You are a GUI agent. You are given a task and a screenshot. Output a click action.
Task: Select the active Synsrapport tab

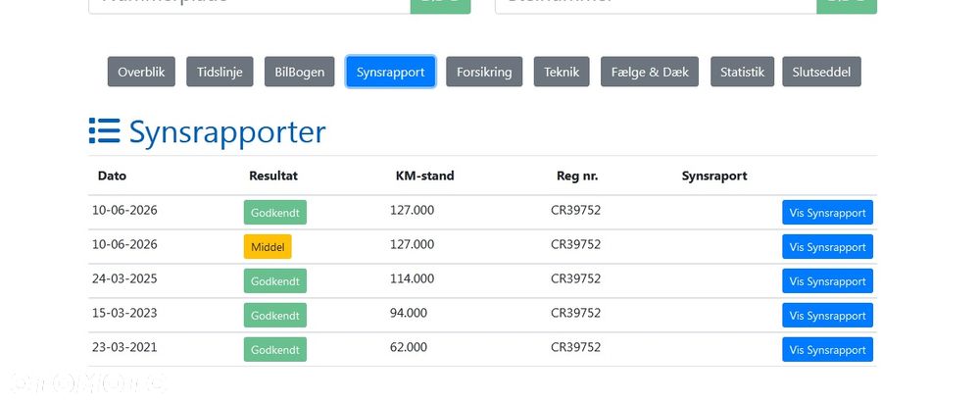click(391, 72)
